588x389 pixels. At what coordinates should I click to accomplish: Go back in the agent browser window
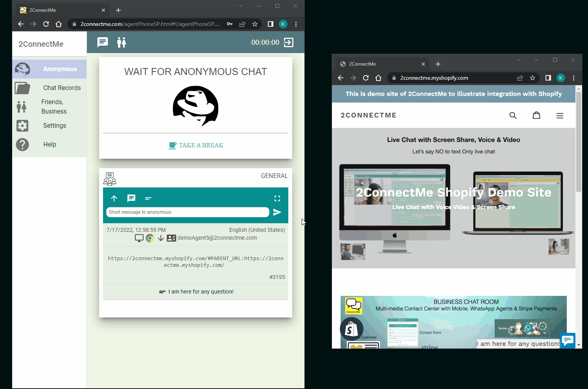tap(21, 24)
